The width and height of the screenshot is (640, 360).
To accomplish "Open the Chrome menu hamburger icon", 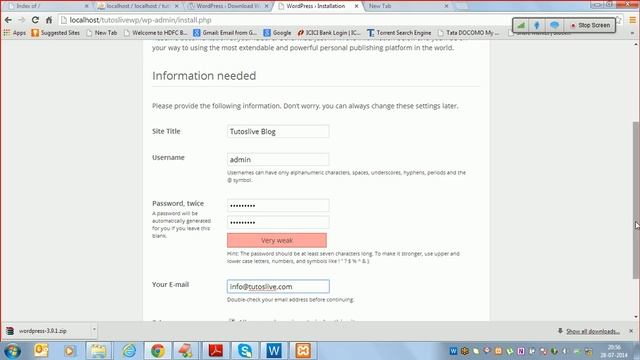I will [632, 20].
